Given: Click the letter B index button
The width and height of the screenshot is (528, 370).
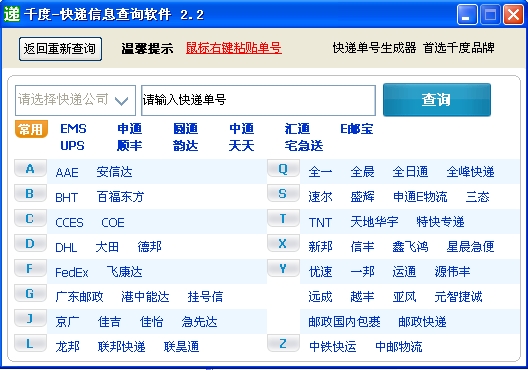Looking at the screenshot, I should click(30, 194).
